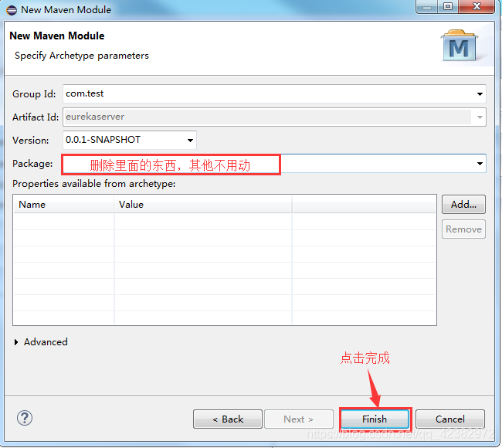Maximize the New Maven Module window
The image size is (502, 448).
448,6
